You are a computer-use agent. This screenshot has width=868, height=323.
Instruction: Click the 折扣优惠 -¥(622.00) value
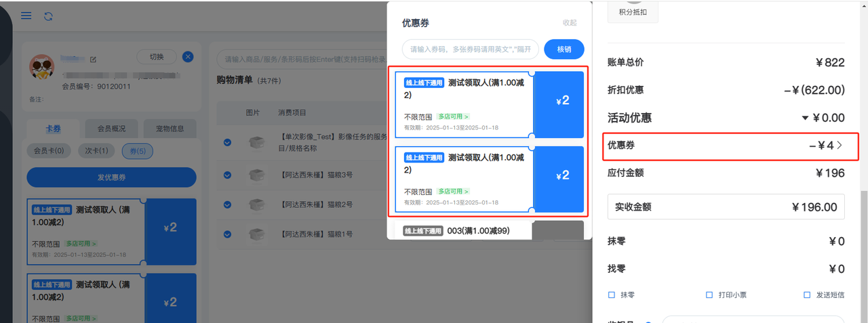(x=814, y=90)
